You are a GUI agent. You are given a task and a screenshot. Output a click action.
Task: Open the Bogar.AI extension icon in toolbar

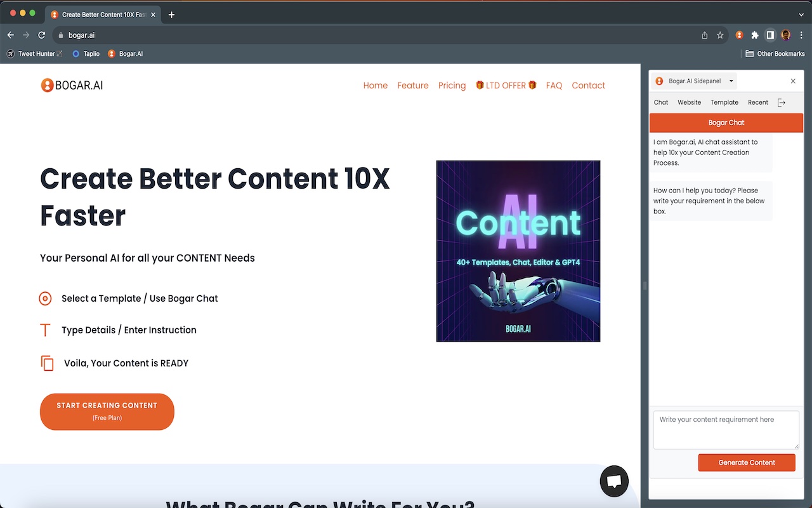click(x=739, y=36)
